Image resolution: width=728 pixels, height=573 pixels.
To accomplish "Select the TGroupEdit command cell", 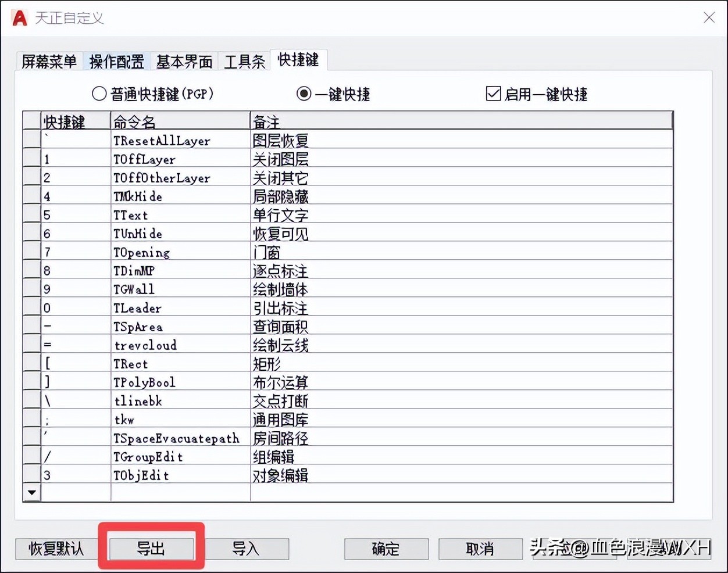I will [180, 456].
